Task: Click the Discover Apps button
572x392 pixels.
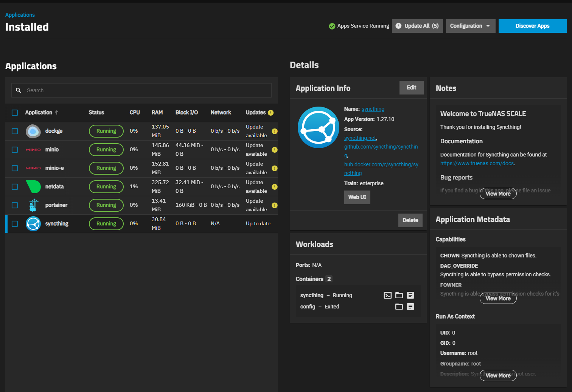Action: pos(532,26)
